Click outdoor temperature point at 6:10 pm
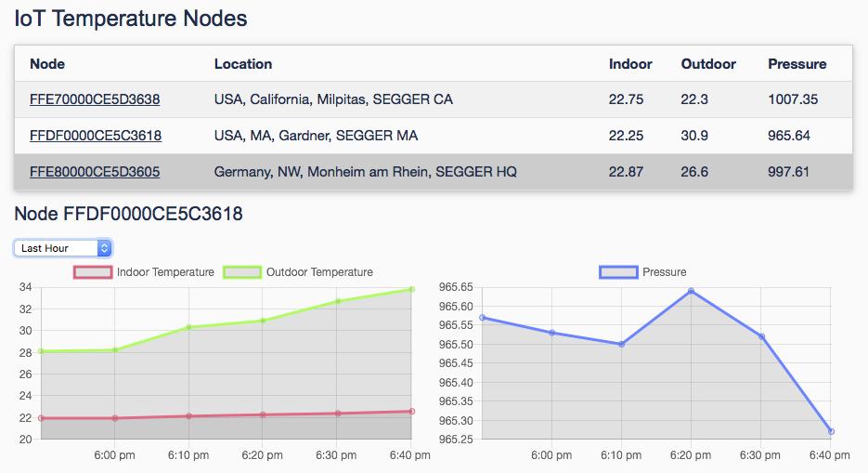Viewport: 868px width, 473px height. click(188, 327)
